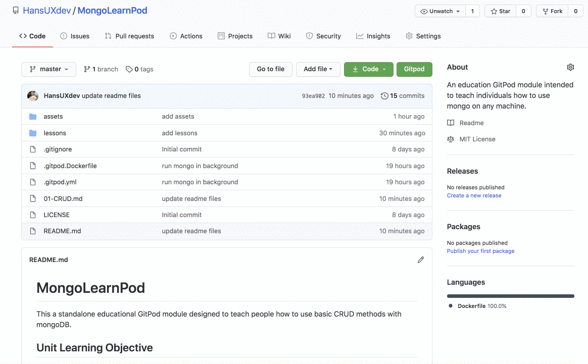
Task: Open .gitpod.Dockerfile file name
Action: tap(70, 166)
